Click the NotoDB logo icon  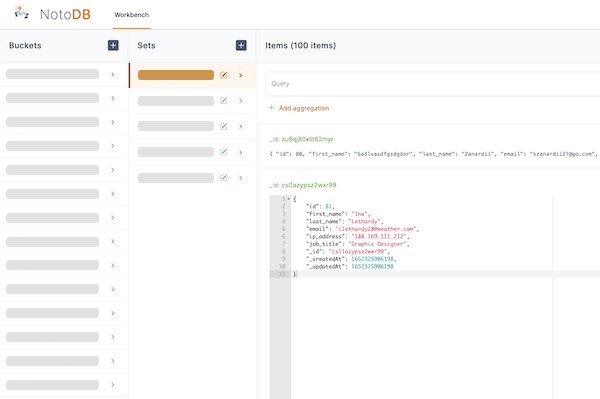point(21,12)
